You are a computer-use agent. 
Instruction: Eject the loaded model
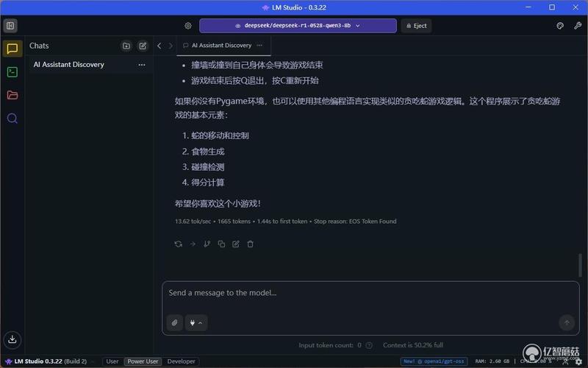[416, 26]
